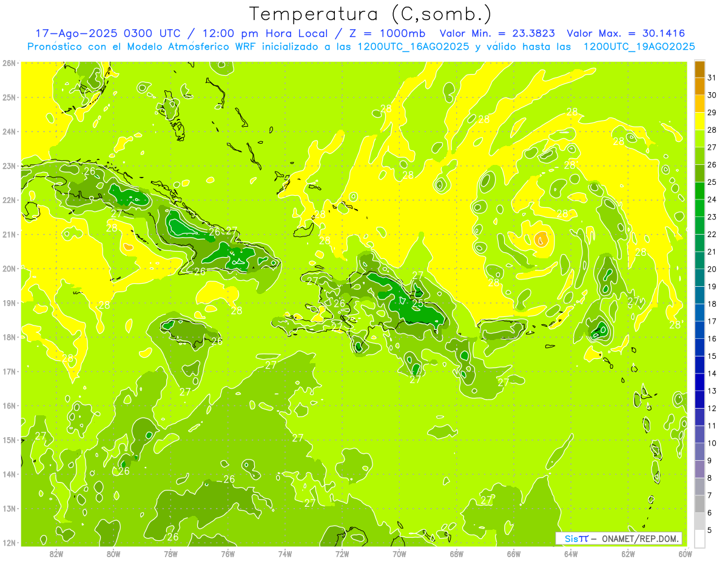Click the title "Temperatura (C,somb.)"
The image size is (728, 562).
click(370, 14)
